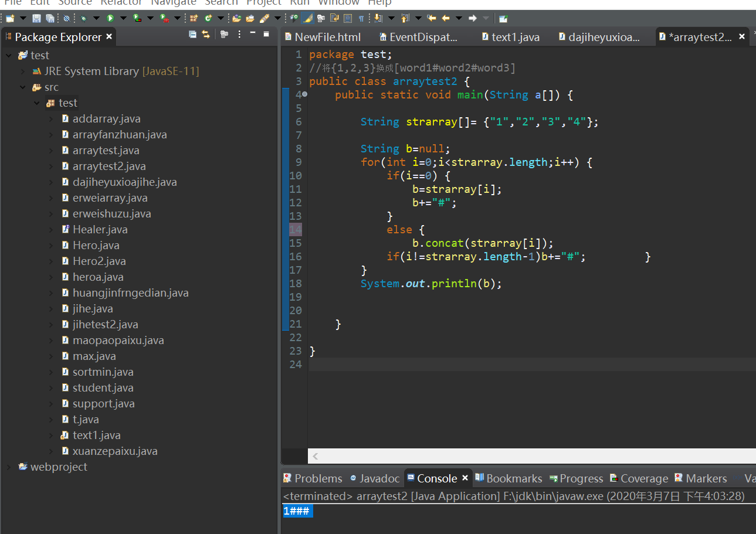Click editor horizontal scrollbar left arrow

point(315,456)
